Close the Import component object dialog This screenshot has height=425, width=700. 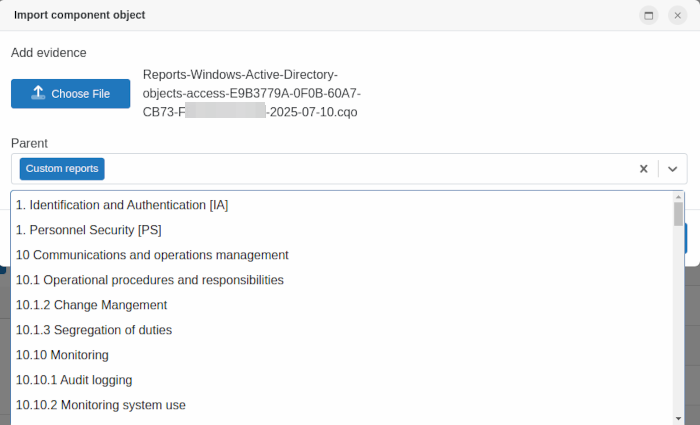click(677, 15)
